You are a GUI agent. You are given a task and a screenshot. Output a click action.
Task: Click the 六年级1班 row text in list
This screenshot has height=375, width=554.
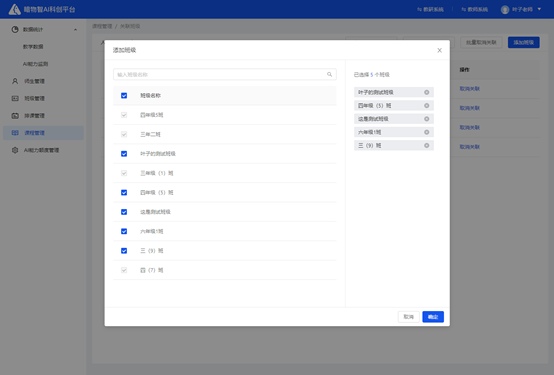click(x=152, y=231)
